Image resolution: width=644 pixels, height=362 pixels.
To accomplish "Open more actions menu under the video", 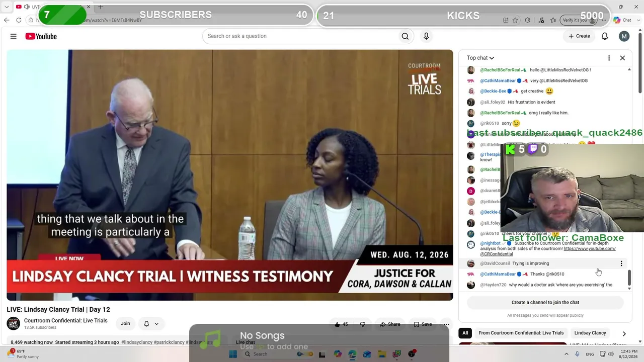I will tap(446, 324).
